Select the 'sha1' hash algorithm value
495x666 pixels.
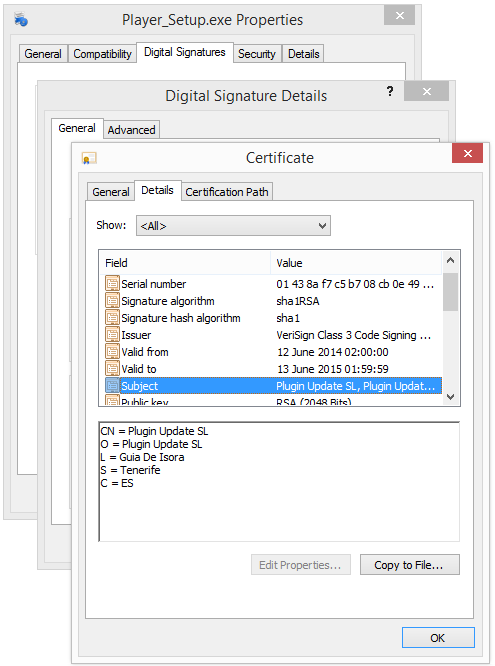tap(288, 318)
